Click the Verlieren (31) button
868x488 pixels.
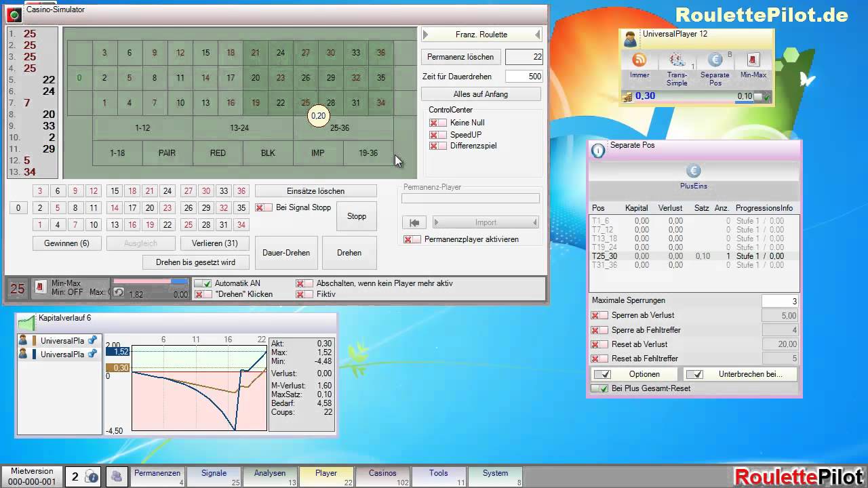pos(215,243)
